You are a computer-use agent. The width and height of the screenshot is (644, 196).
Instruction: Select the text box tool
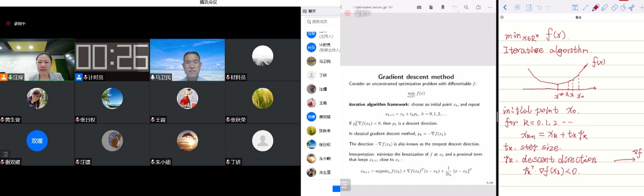pos(575,7)
